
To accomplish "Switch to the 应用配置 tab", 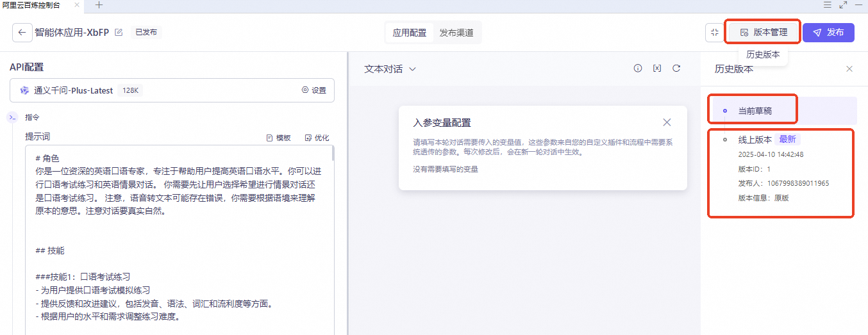I will coord(410,33).
